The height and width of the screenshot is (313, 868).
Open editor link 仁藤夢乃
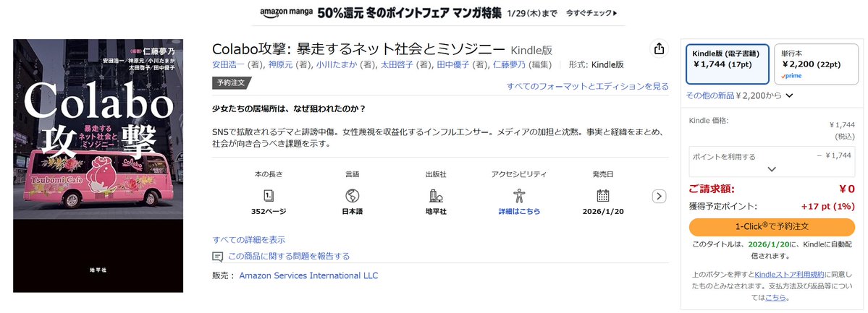(508, 65)
